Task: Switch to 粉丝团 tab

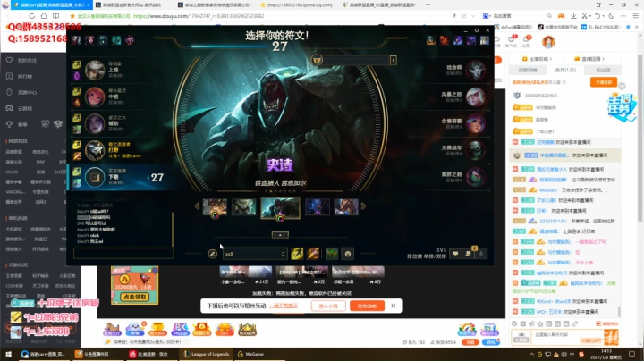Action: 603,71
